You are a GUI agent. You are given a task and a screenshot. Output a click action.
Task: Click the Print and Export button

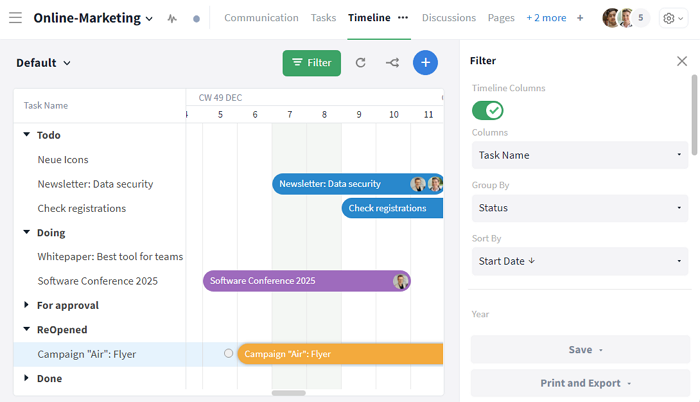pyautogui.click(x=579, y=383)
